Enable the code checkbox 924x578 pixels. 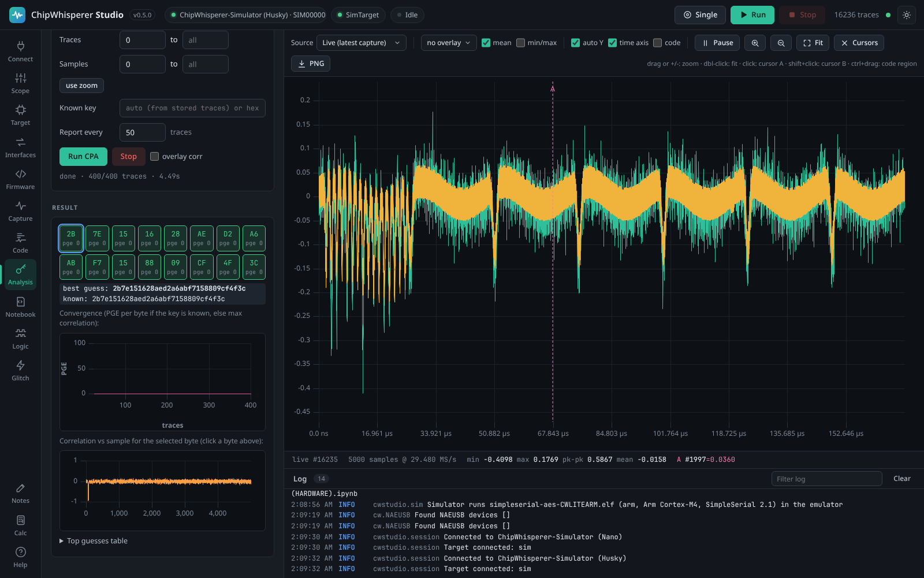tap(657, 43)
